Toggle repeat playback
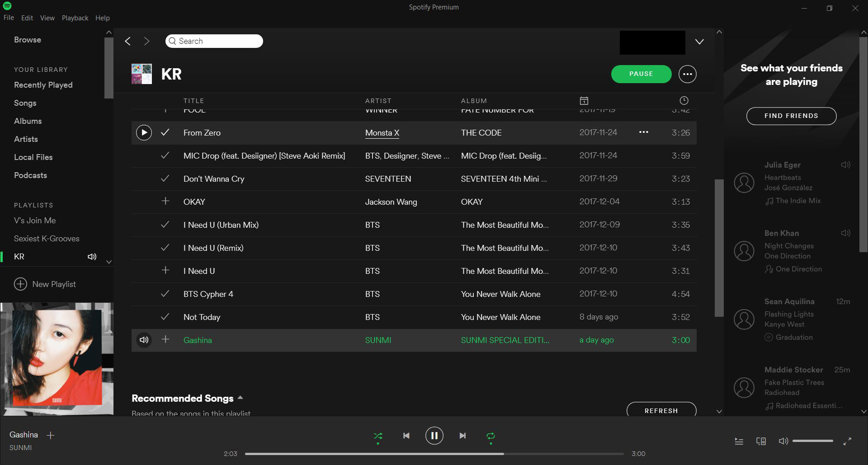The image size is (868, 465). pos(491,436)
